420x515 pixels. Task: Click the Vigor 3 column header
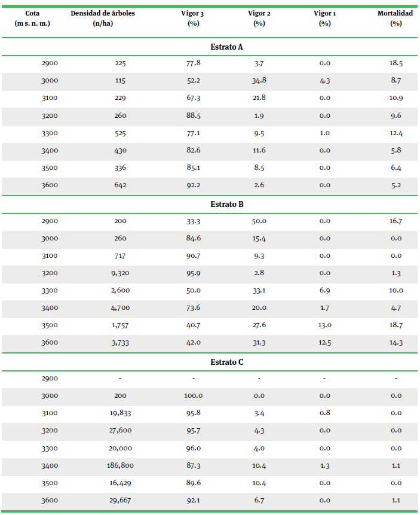[193, 18]
